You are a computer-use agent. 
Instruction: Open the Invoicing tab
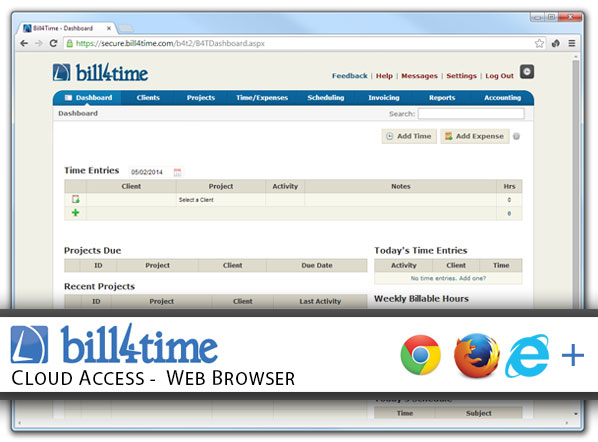(384, 98)
